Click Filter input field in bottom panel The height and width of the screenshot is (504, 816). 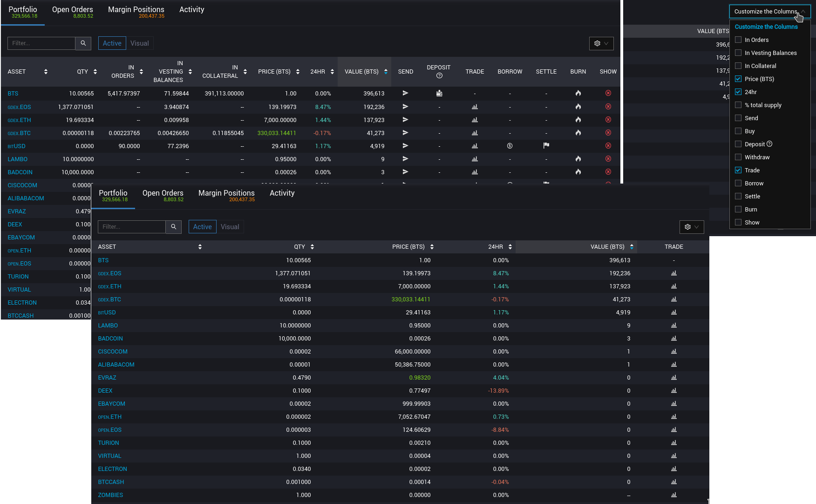click(132, 227)
